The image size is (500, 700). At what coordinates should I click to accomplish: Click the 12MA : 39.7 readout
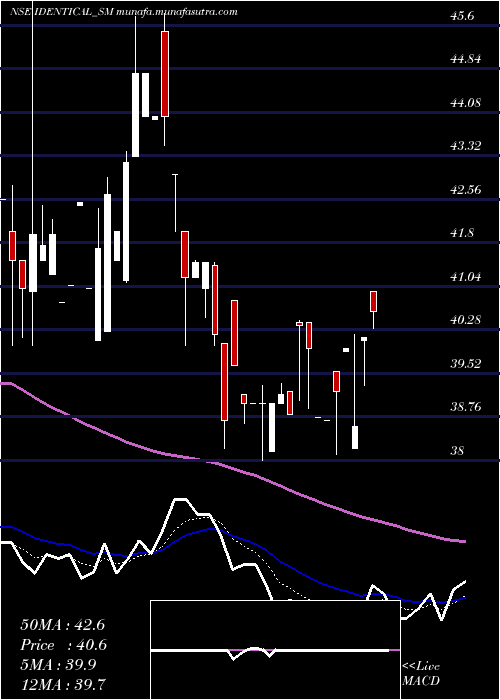point(63,684)
